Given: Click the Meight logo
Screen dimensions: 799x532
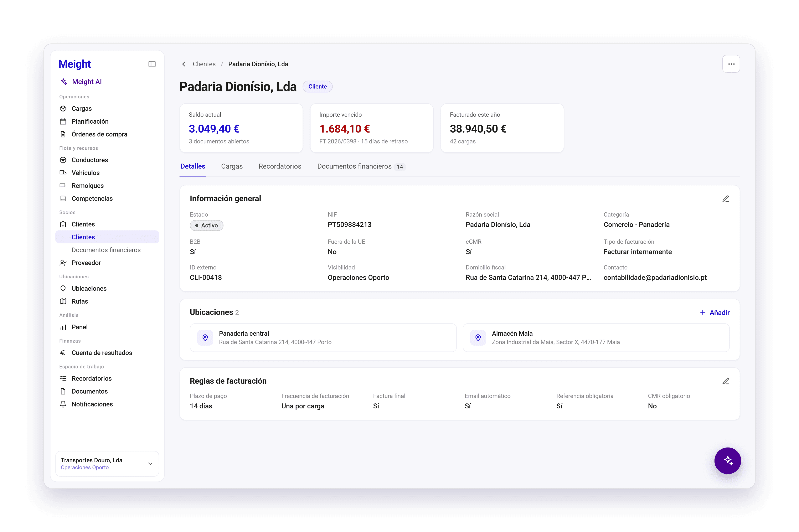Looking at the screenshot, I should coord(75,64).
